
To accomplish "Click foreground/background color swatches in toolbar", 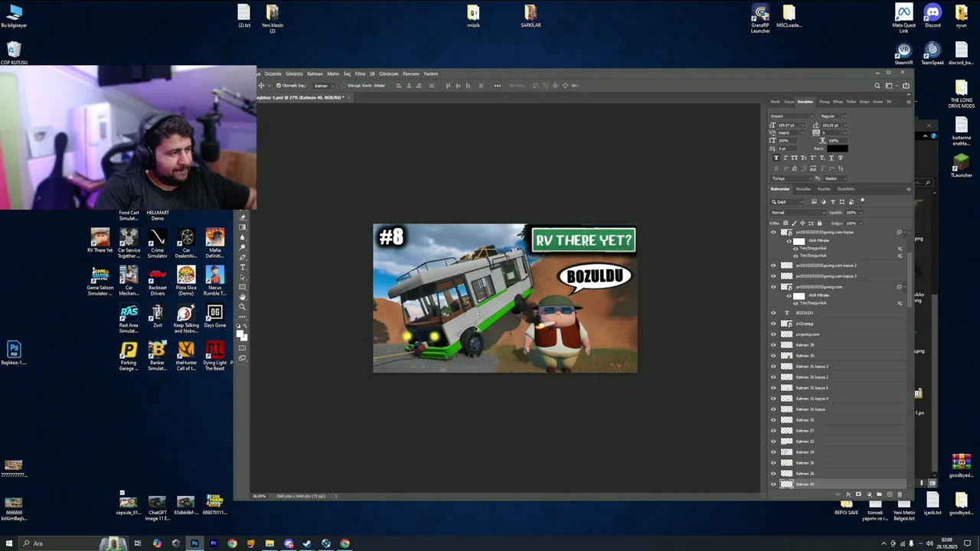I will click(242, 334).
